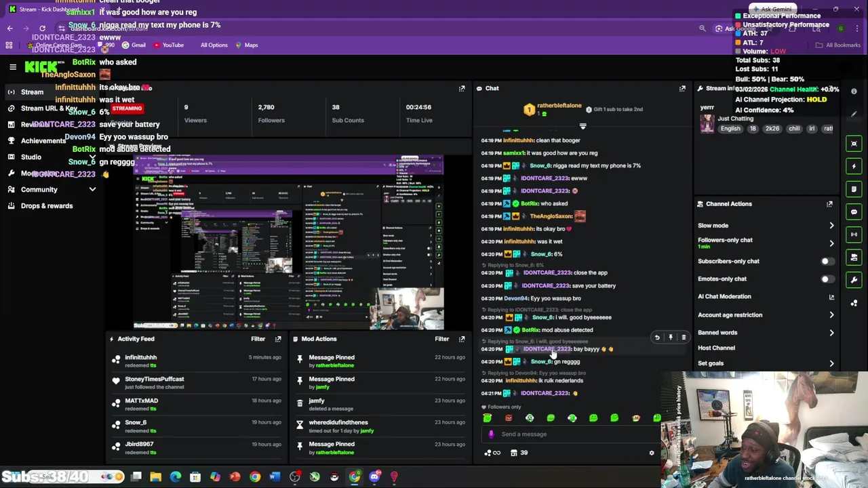Open the All Options bookmark
This screenshot has width=868, height=488.
[x=214, y=45]
